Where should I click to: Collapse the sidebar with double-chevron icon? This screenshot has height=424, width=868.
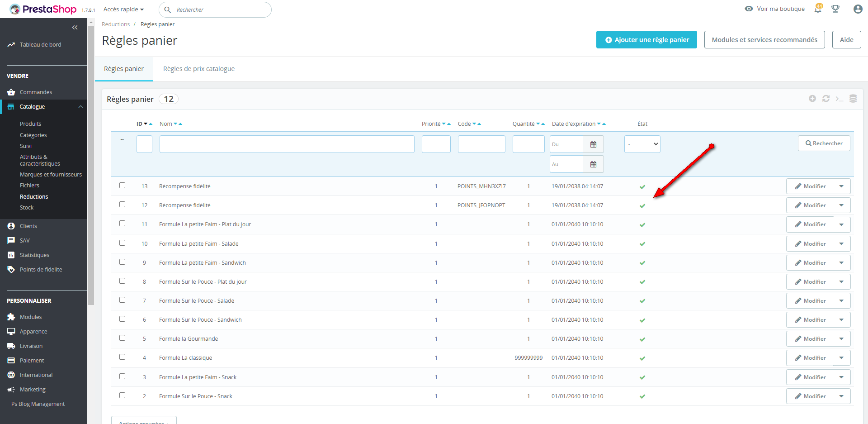click(75, 28)
